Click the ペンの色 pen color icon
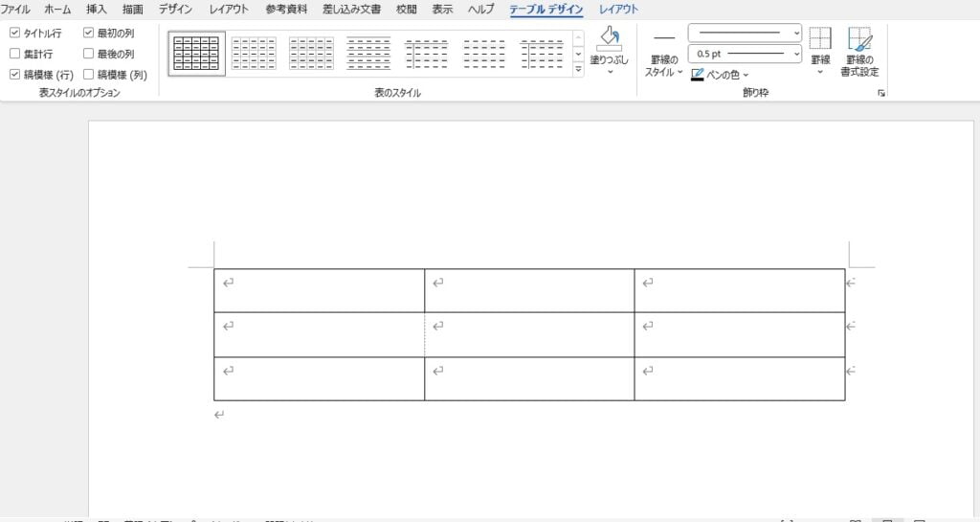 pyautogui.click(x=698, y=75)
